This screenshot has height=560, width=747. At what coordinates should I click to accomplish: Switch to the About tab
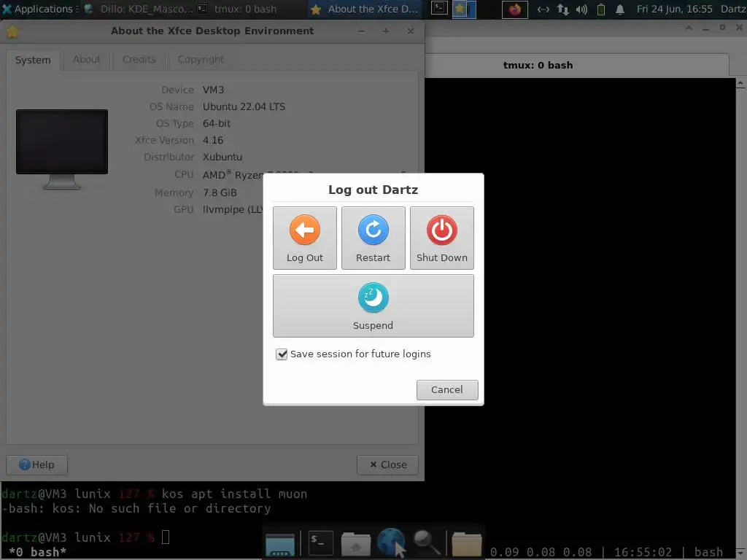point(87,60)
